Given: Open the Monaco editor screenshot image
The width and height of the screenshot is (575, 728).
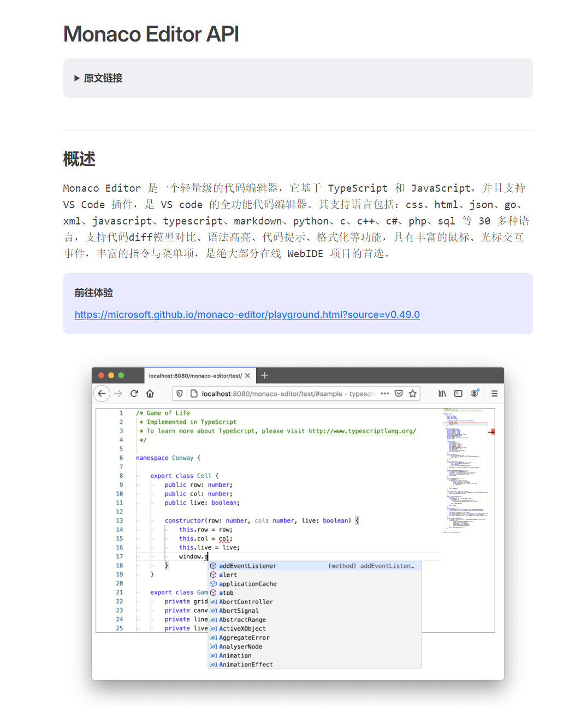Looking at the screenshot, I should [x=298, y=523].
